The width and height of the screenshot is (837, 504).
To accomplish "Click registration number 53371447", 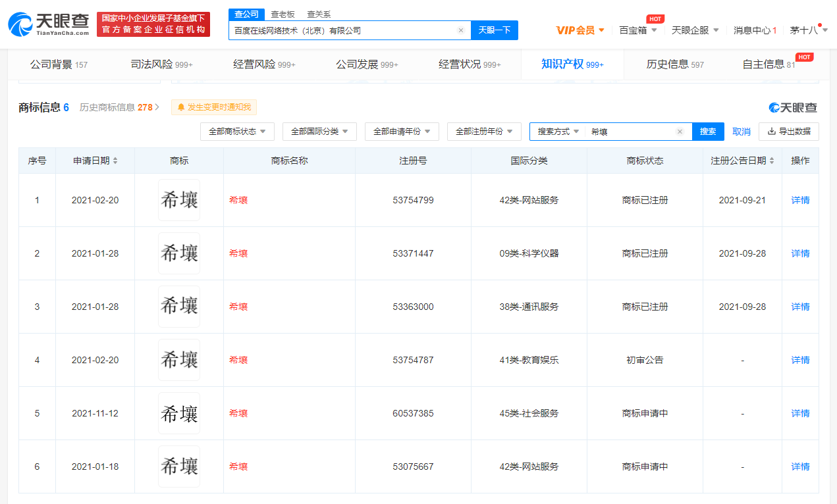I will 413,253.
